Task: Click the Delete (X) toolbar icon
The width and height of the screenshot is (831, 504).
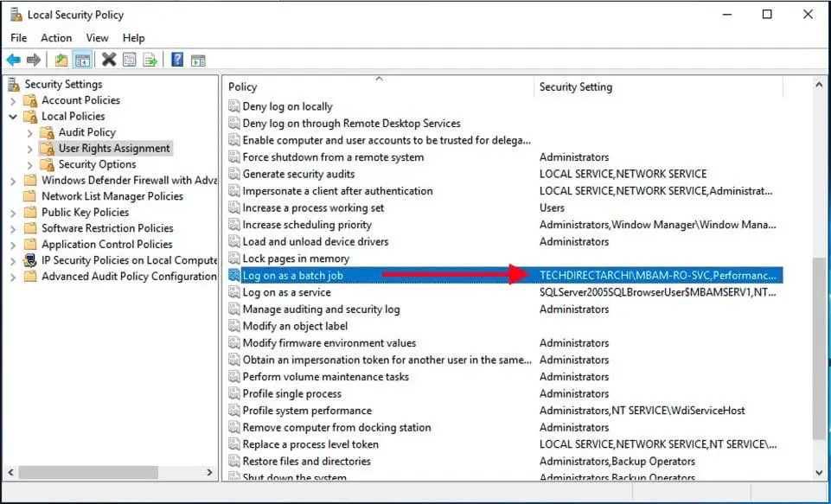Action: (x=109, y=60)
